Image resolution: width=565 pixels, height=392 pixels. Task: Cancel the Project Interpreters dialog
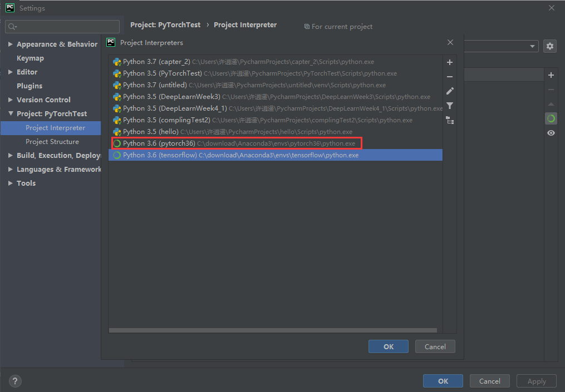click(x=435, y=346)
